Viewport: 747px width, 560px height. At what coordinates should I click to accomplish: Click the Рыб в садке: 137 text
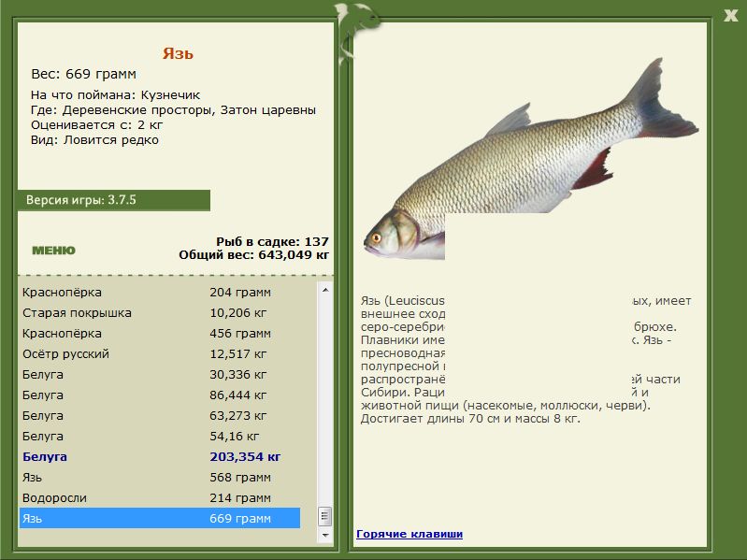pyautogui.click(x=272, y=241)
